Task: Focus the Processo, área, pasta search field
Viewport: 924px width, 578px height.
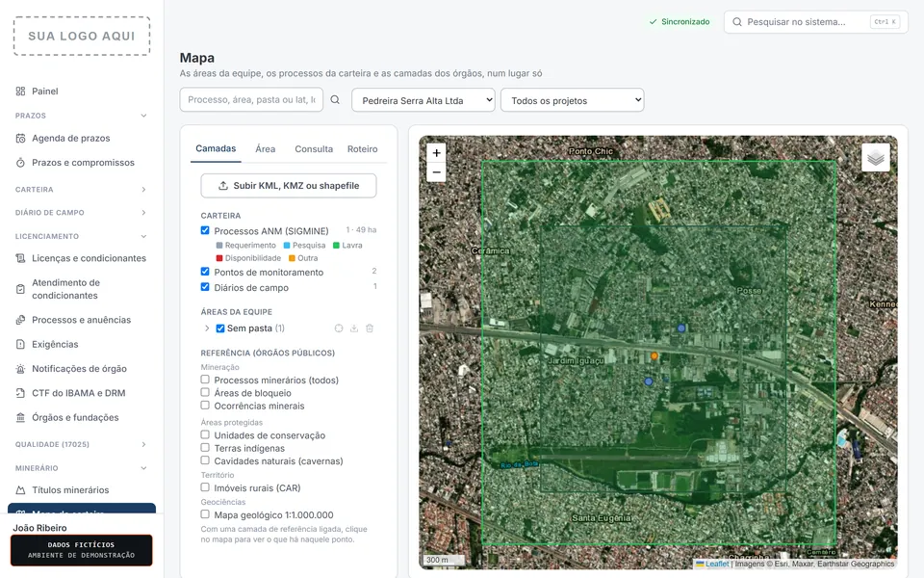Action: [x=251, y=99]
